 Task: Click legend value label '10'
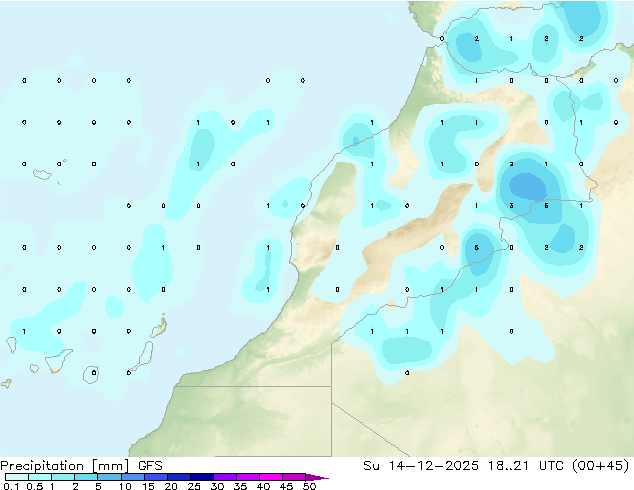125,486
